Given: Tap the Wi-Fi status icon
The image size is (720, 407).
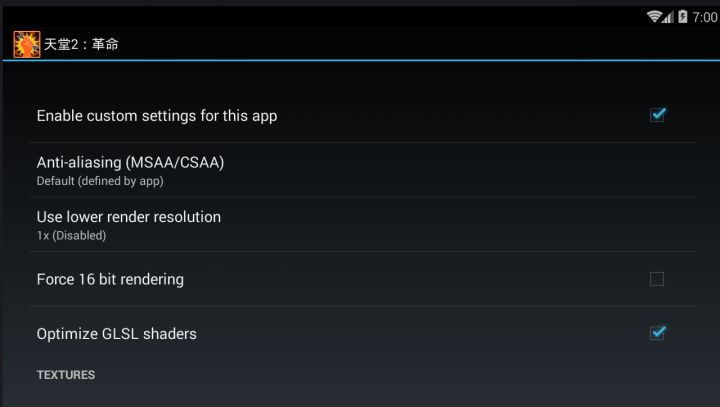Looking at the screenshot, I should point(654,17).
